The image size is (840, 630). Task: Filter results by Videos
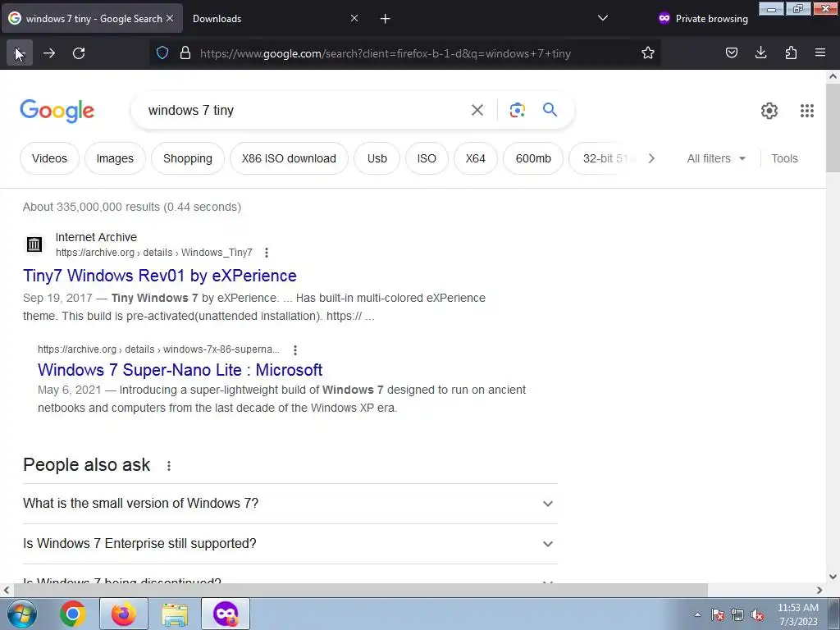pos(49,158)
